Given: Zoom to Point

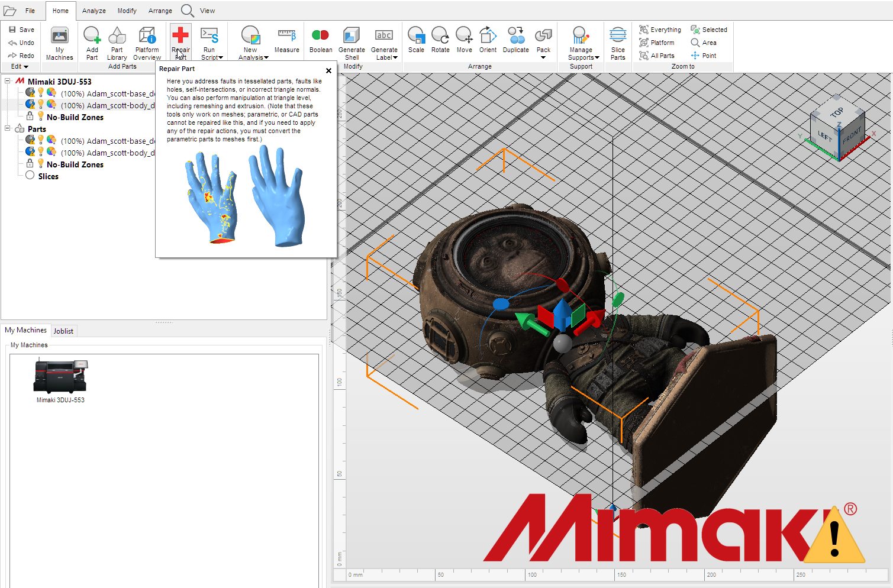Looking at the screenshot, I should click(704, 56).
